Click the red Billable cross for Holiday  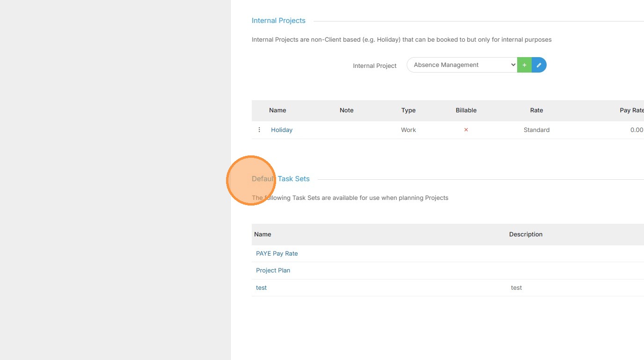[x=466, y=130]
